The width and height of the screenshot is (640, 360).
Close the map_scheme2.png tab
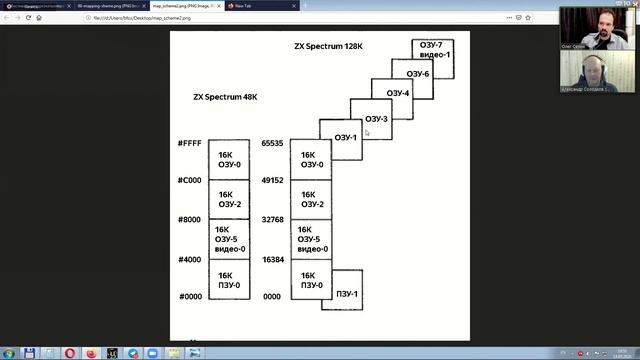[x=219, y=6]
